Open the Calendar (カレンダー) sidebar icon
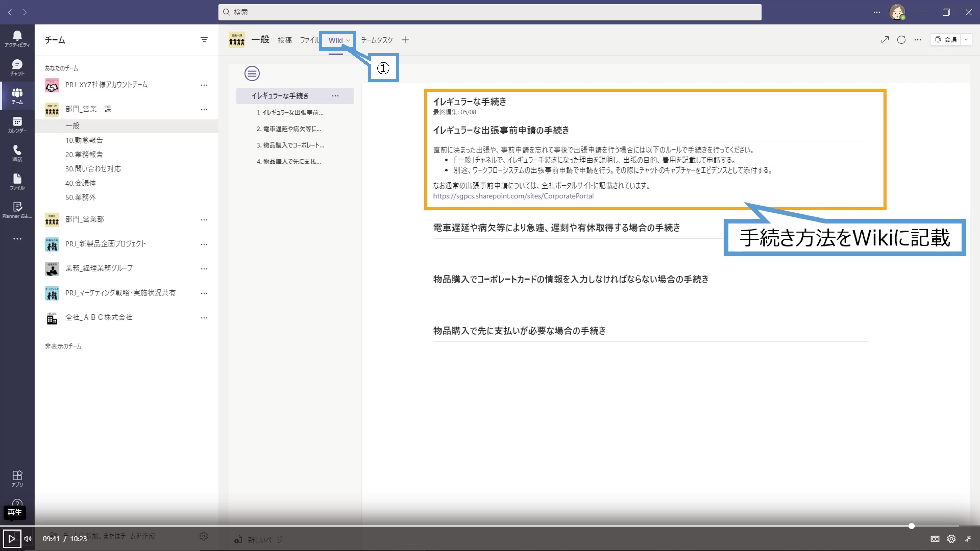This screenshot has height=551, width=980. [x=17, y=124]
